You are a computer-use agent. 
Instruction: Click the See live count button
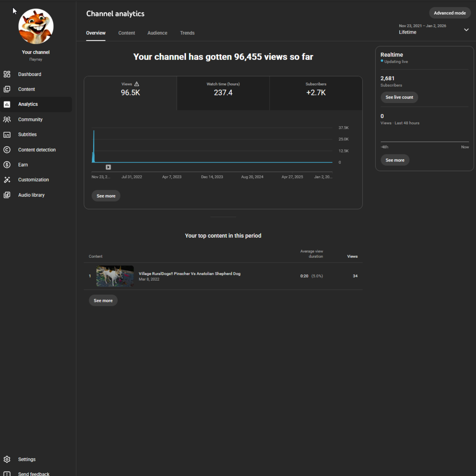click(399, 97)
